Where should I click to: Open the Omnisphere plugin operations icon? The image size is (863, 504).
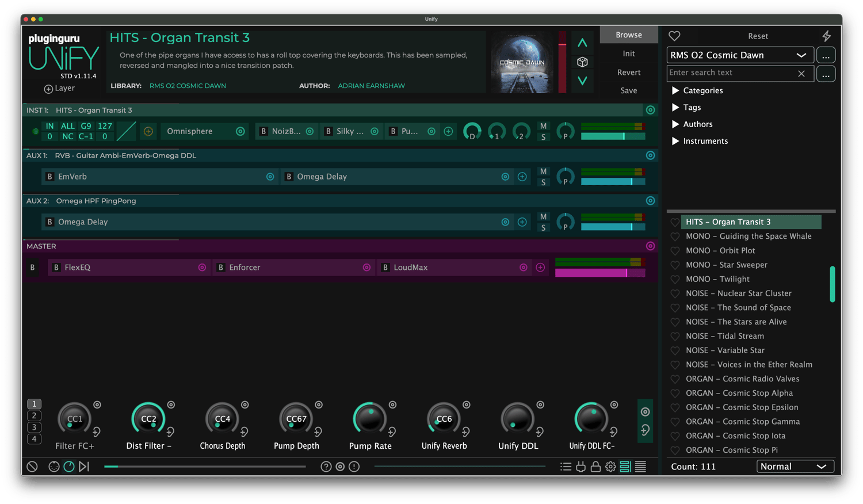(x=240, y=131)
